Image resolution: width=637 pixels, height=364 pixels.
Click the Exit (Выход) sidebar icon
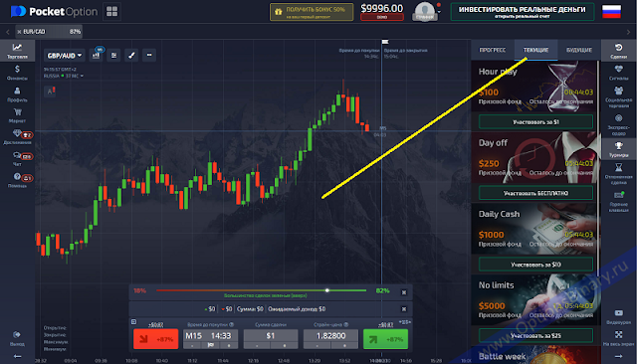coord(17,338)
